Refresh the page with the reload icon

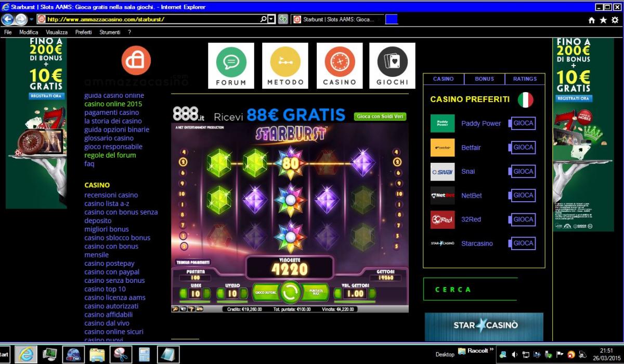(283, 19)
